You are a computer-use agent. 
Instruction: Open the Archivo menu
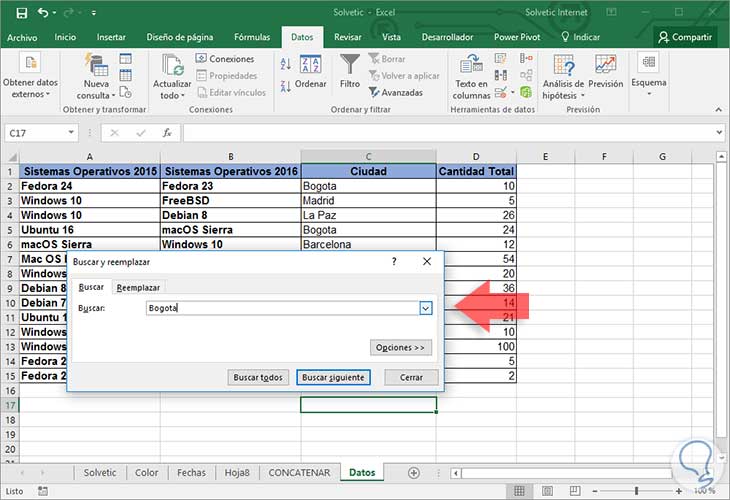tap(22, 37)
